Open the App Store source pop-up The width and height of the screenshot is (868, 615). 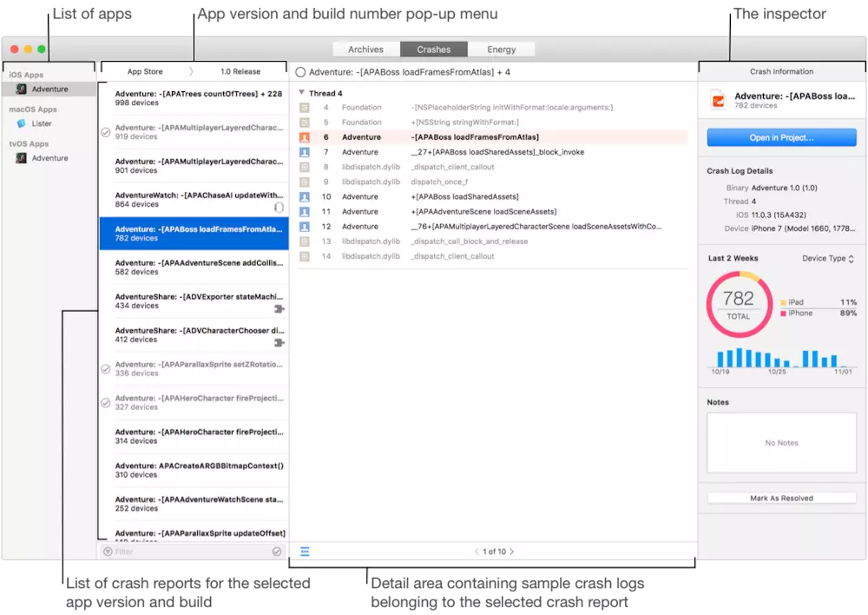pos(145,71)
